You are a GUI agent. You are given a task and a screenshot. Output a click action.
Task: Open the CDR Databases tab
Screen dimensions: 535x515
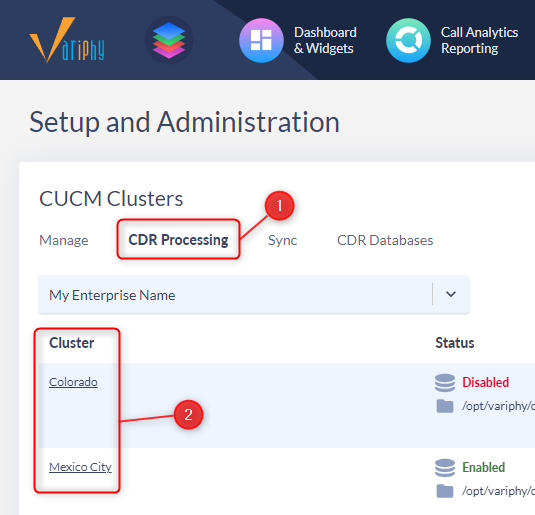pos(385,240)
